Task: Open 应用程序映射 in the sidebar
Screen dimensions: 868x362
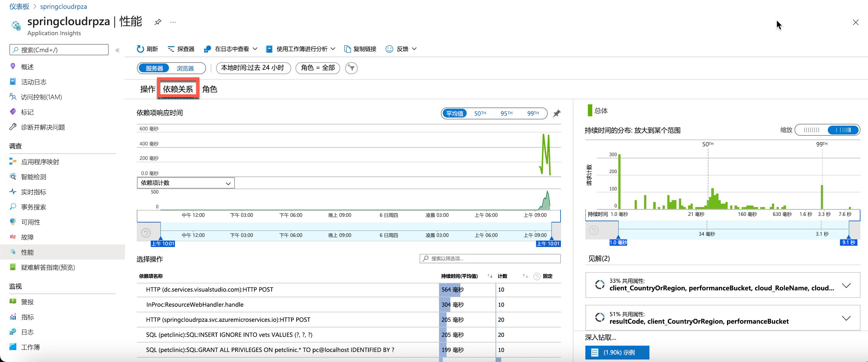Action: click(x=40, y=162)
